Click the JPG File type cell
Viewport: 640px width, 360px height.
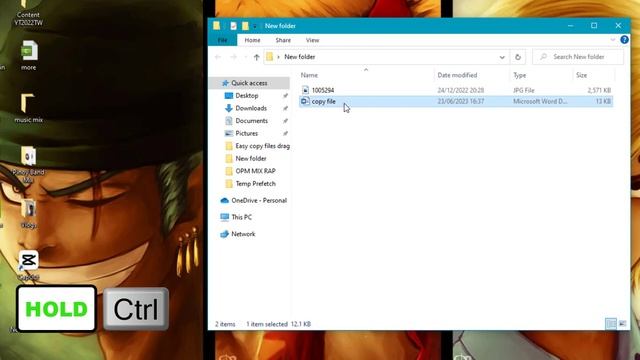(x=523, y=90)
